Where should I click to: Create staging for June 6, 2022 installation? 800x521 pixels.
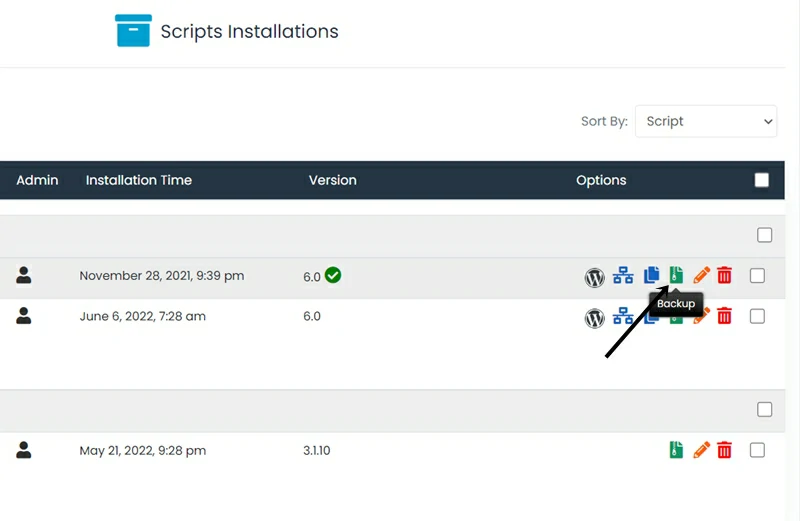click(624, 317)
